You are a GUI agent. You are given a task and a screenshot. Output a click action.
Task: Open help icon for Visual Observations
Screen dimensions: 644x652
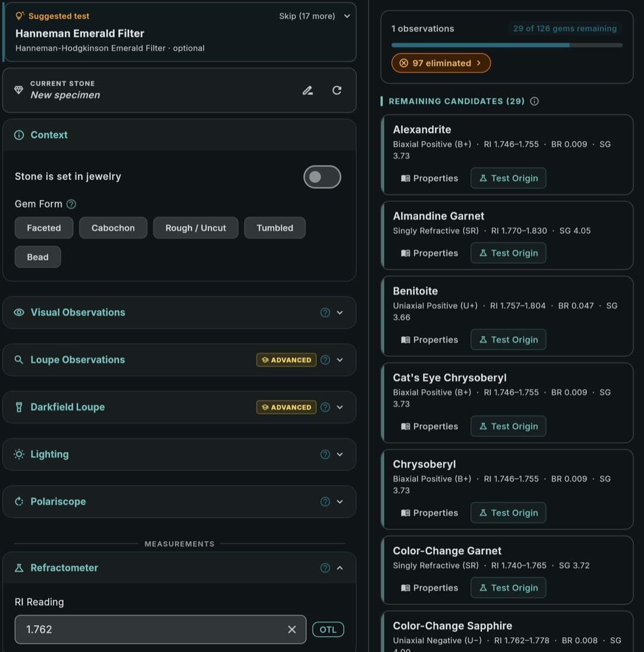325,313
